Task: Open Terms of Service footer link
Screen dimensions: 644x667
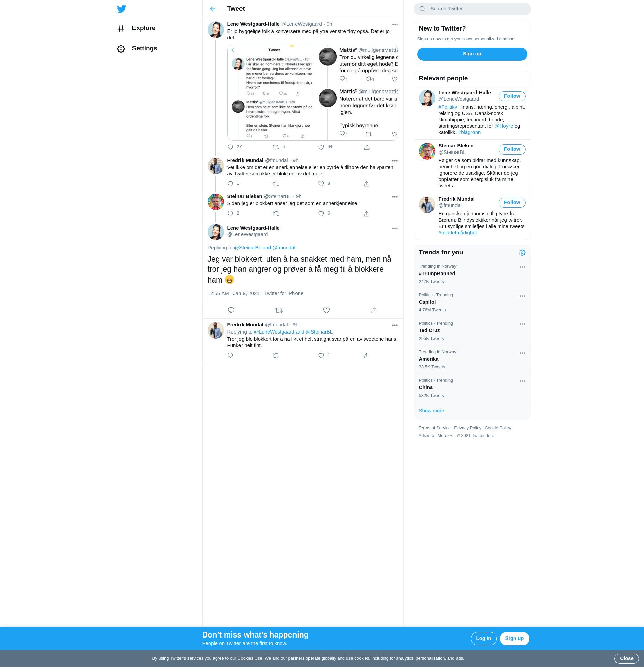Action: 434,428
